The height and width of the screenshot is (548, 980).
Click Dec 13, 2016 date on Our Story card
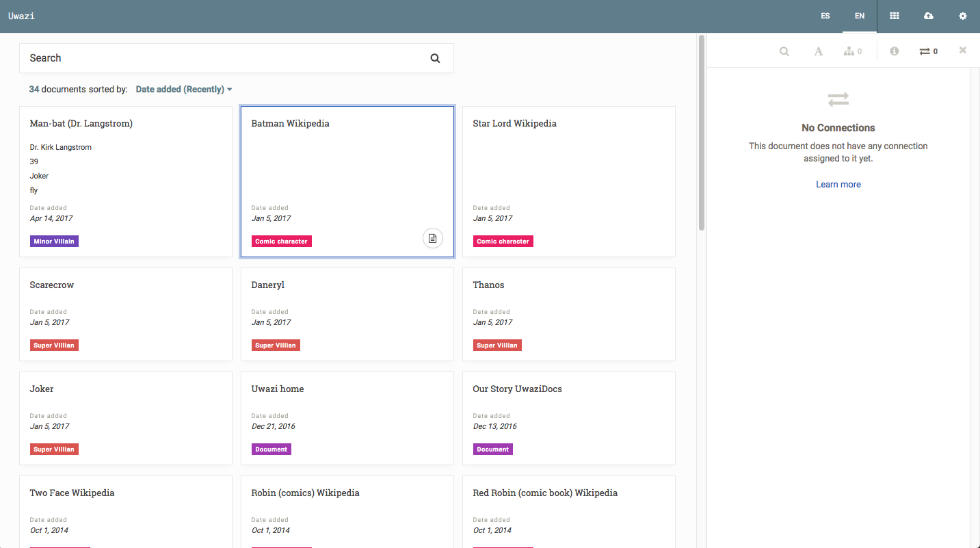click(x=495, y=427)
